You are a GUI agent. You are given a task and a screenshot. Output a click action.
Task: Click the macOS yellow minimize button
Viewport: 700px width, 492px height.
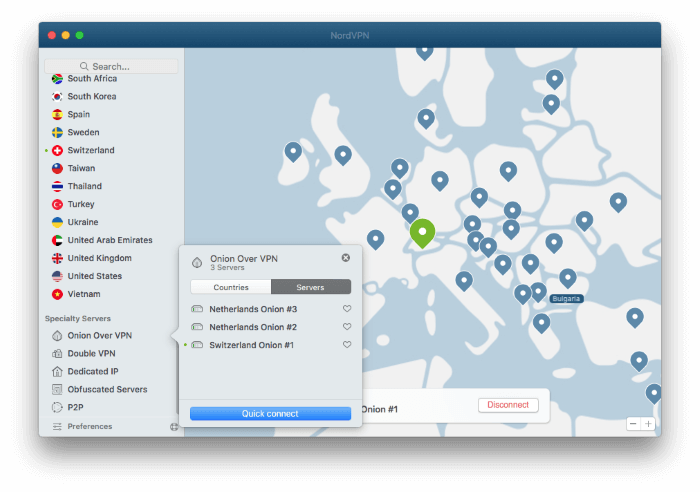[x=66, y=35]
